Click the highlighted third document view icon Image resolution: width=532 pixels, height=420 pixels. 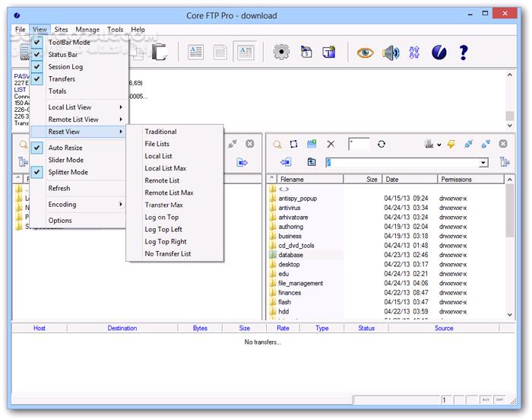pos(245,52)
